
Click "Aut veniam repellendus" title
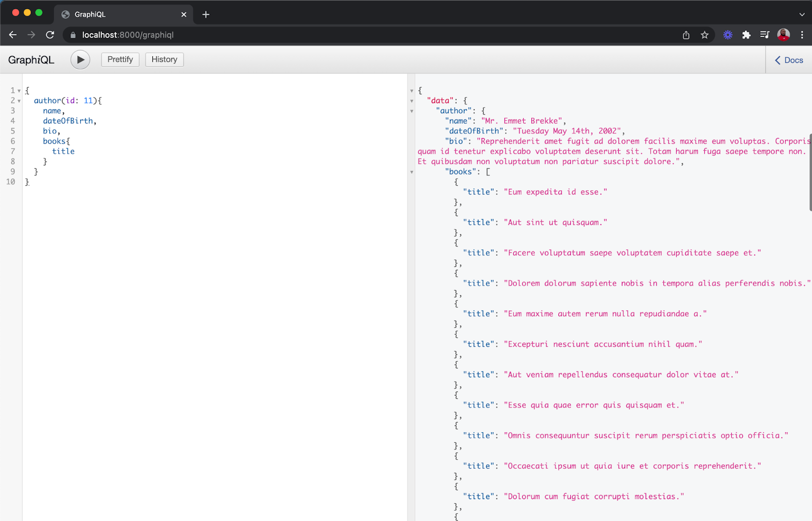[621, 374]
